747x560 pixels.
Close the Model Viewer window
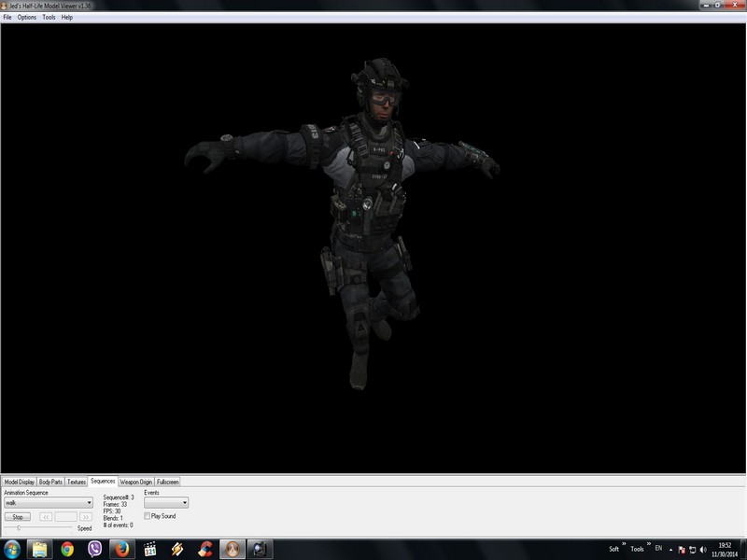click(x=734, y=6)
